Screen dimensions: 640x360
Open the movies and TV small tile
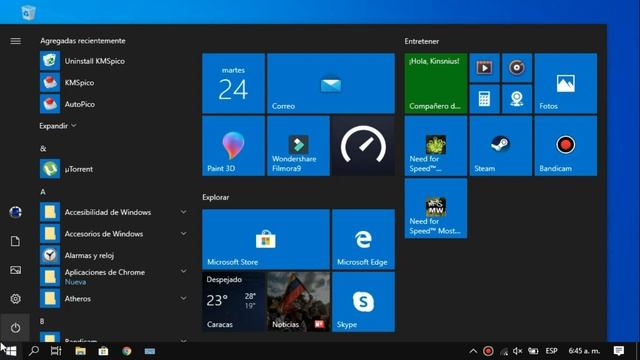click(484, 68)
